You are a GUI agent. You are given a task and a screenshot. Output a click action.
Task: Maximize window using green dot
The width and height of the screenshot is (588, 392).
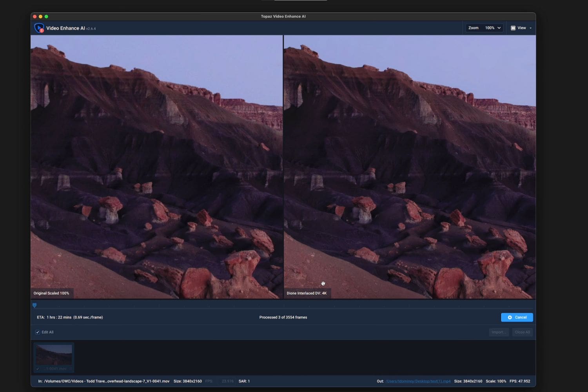[46, 16]
